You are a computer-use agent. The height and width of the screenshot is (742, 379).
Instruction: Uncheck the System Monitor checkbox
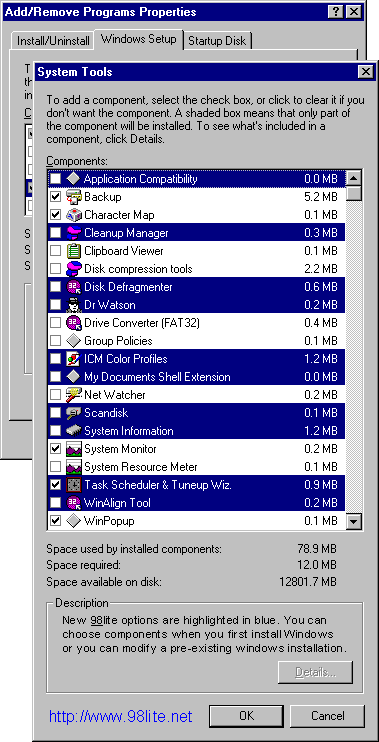point(55,449)
